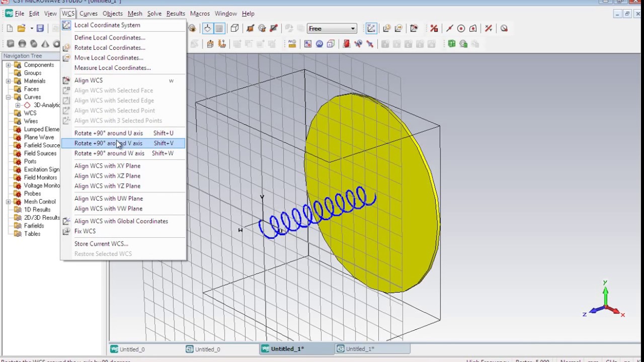Toggle Fix WCS in the menu
644x362 pixels.
pyautogui.click(x=123, y=231)
